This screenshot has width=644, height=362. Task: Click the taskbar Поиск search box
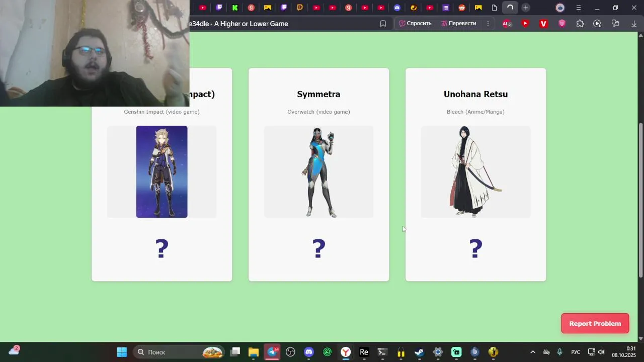[x=180, y=352]
